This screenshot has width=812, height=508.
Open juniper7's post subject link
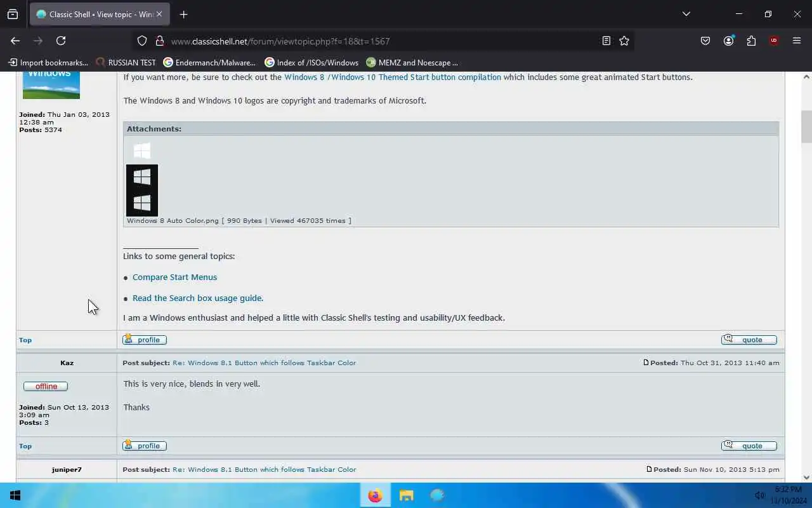[264, 469]
